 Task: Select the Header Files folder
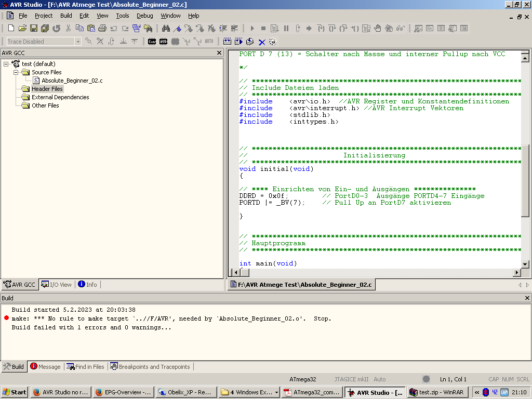pyautogui.click(x=47, y=89)
